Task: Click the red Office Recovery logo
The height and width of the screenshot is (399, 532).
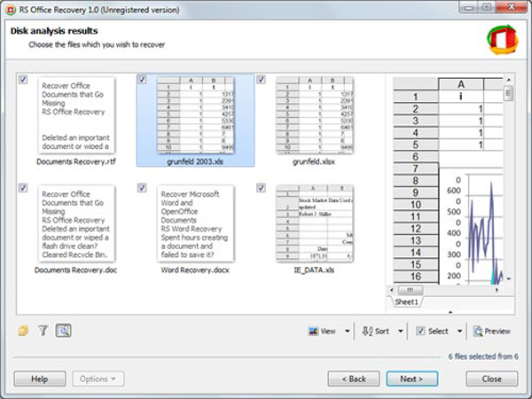Action: [x=503, y=39]
